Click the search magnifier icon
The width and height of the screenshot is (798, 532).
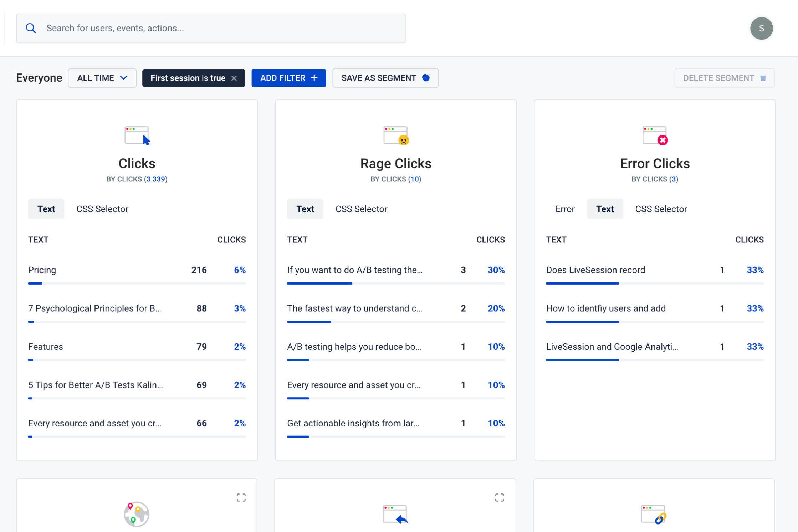(x=31, y=28)
